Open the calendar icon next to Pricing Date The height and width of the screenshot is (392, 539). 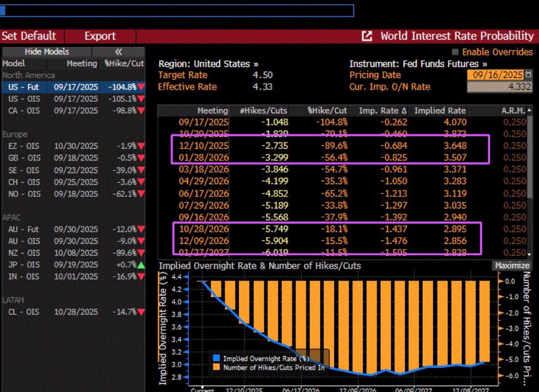pos(528,75)
